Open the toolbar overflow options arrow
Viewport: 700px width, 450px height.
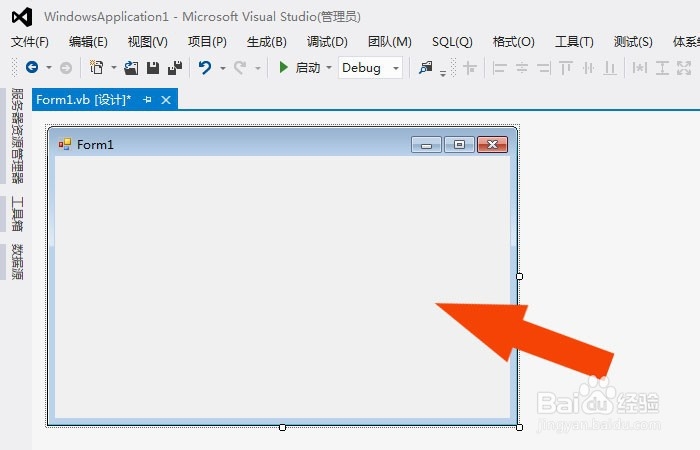pos(443,73)
